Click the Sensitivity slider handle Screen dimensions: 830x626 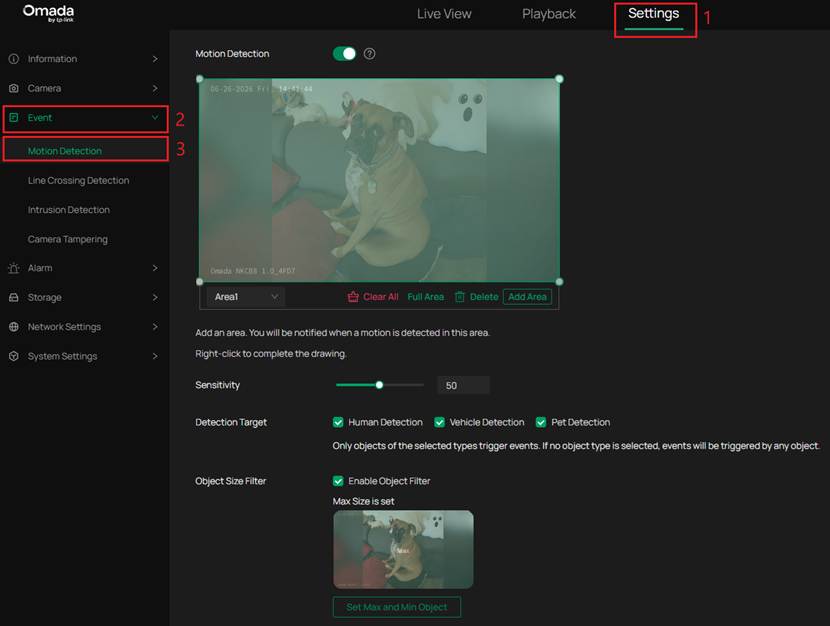pyautogui.click(x=379, y=385)
